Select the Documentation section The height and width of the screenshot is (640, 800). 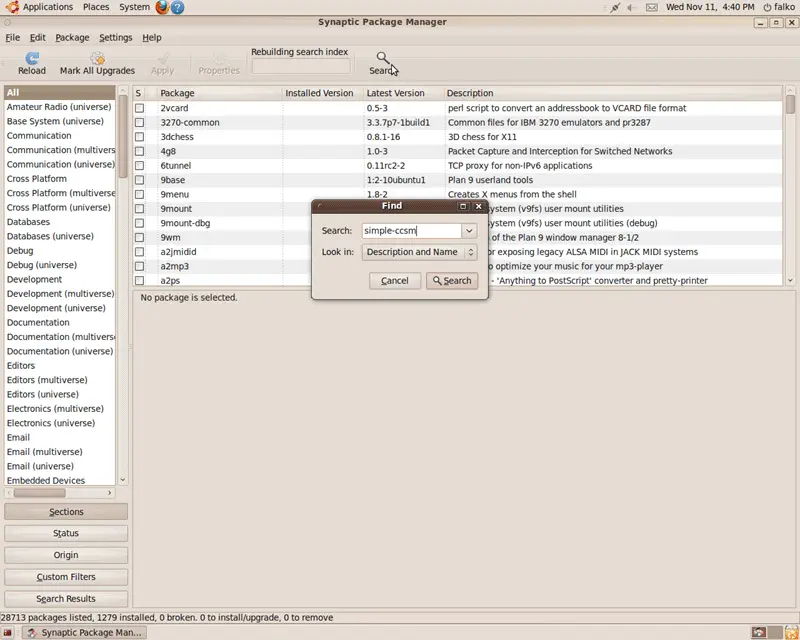click(x=60, y=323)
